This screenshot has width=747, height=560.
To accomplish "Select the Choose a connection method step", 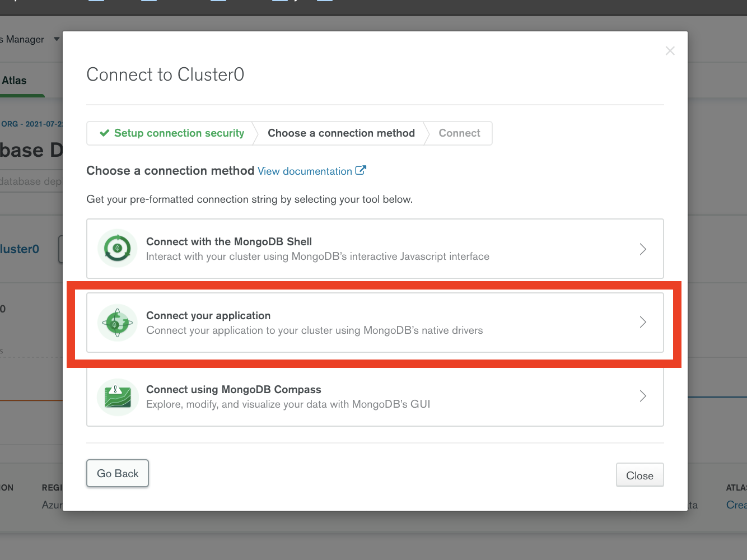I will click(x=341, y=133).
